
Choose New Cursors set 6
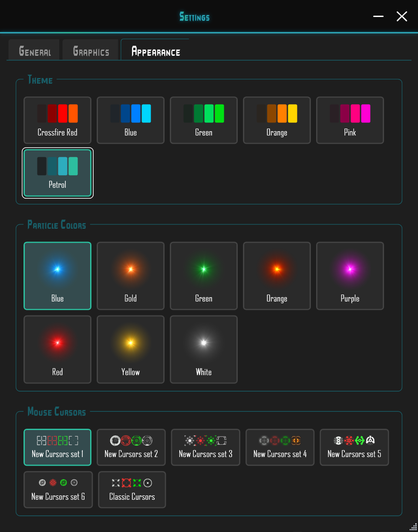tap(58, 490)
